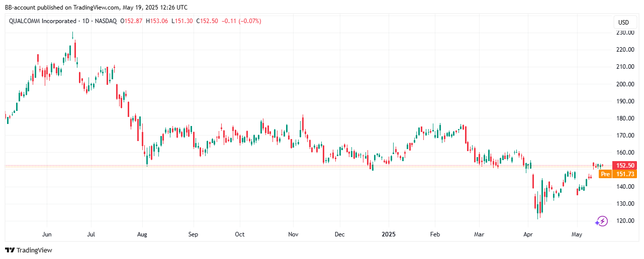644x259 pixels.
Task: Click the 180.00 price axis label
Action: (x=625, y=118)
